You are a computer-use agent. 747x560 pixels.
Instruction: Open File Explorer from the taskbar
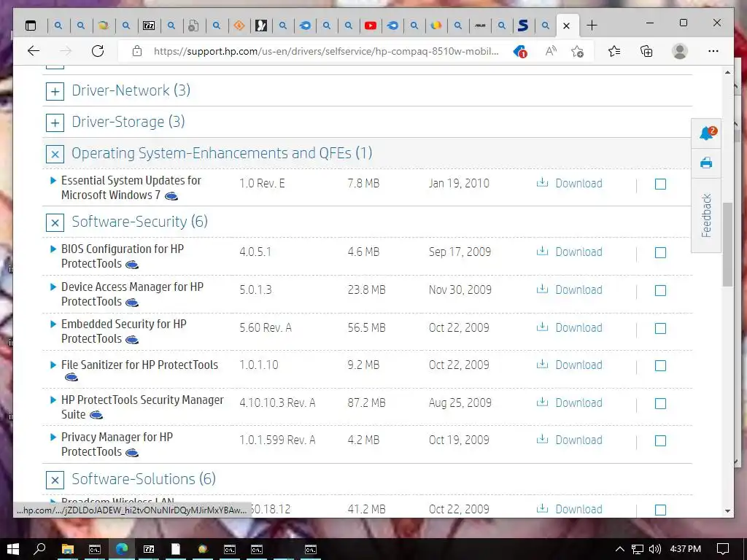pyautogui.click(x=68, y=550)
